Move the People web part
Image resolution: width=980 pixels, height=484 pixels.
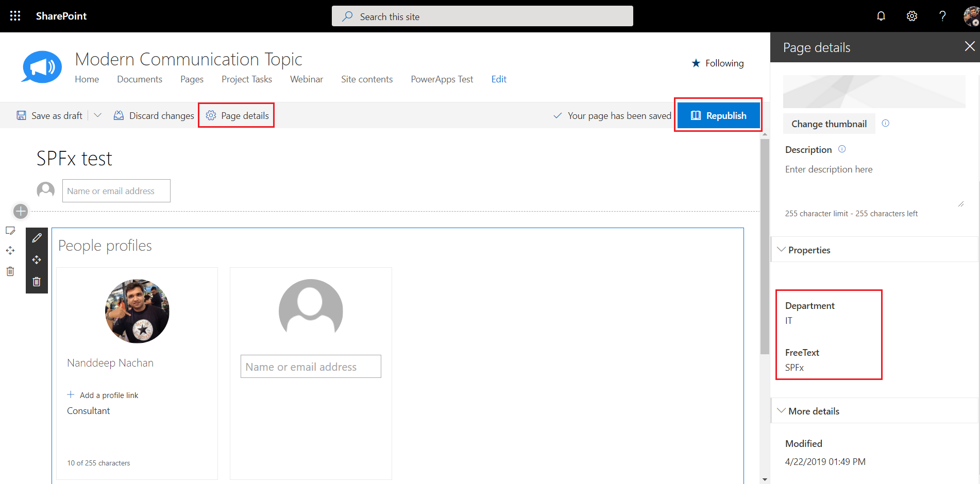(x=37, y=260)
